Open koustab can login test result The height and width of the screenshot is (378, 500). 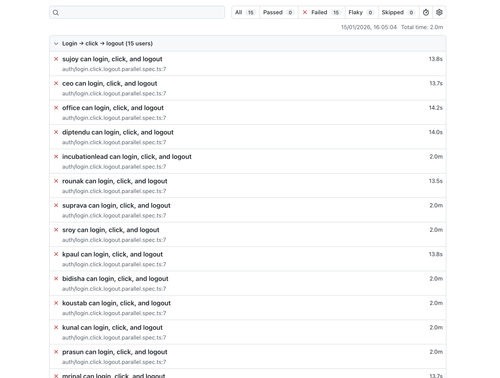(x=116, y=303)
